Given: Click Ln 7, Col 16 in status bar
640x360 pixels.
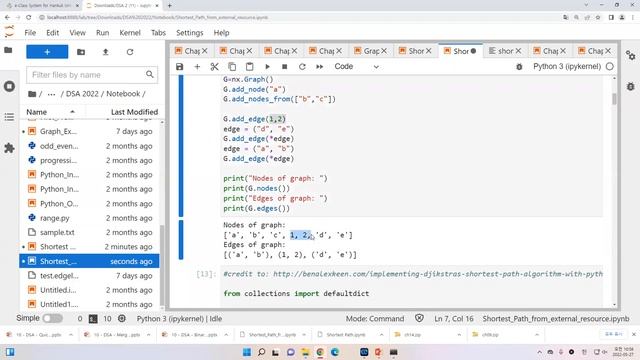Looking at the screenshot, I should (453, 318).
